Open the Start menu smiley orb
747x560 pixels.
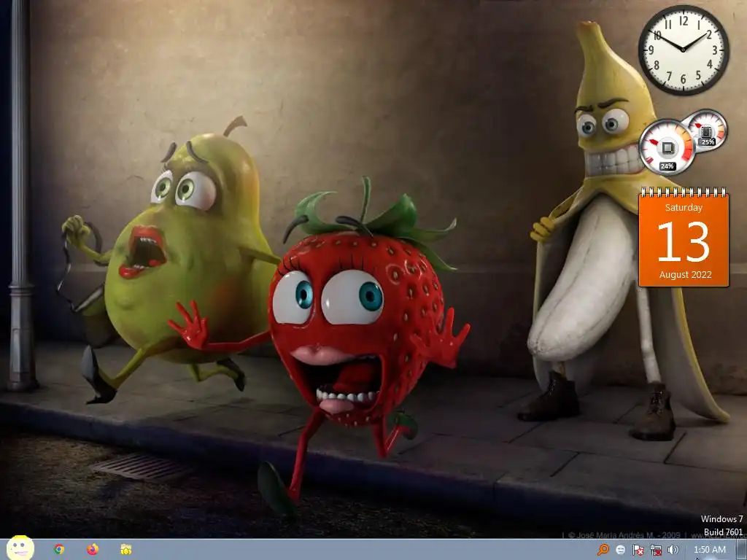[20, 548]
